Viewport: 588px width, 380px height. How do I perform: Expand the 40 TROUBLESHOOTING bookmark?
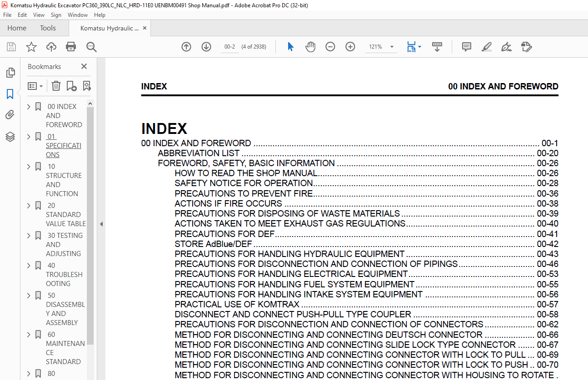29,266
